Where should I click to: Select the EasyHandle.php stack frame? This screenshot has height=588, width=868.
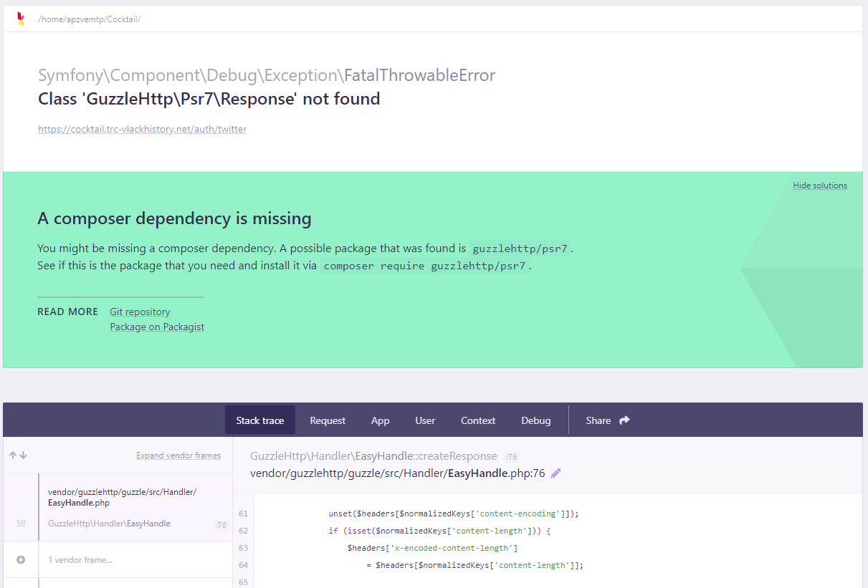(122, 507)
